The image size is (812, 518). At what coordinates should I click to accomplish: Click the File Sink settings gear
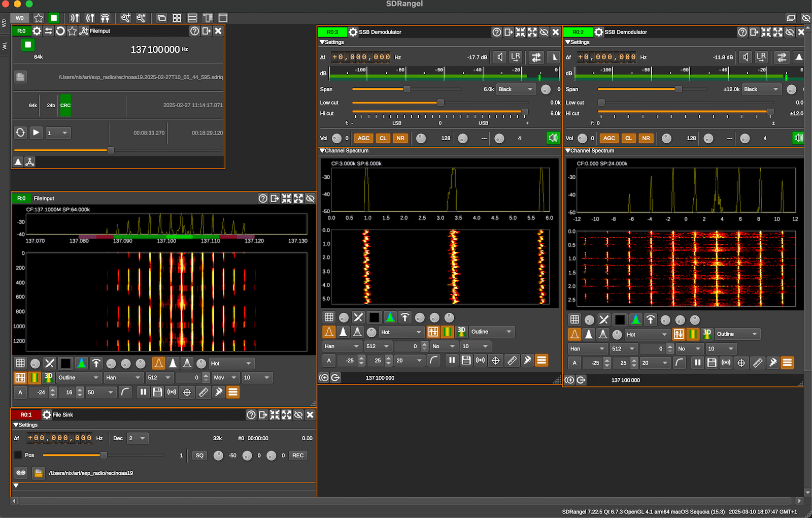tap(47, 415)
